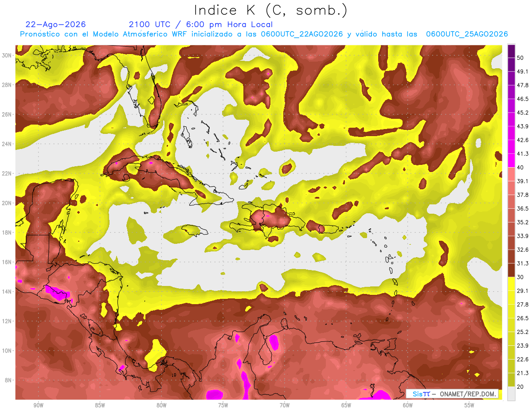Click the colorbar value 39.1

523,181
